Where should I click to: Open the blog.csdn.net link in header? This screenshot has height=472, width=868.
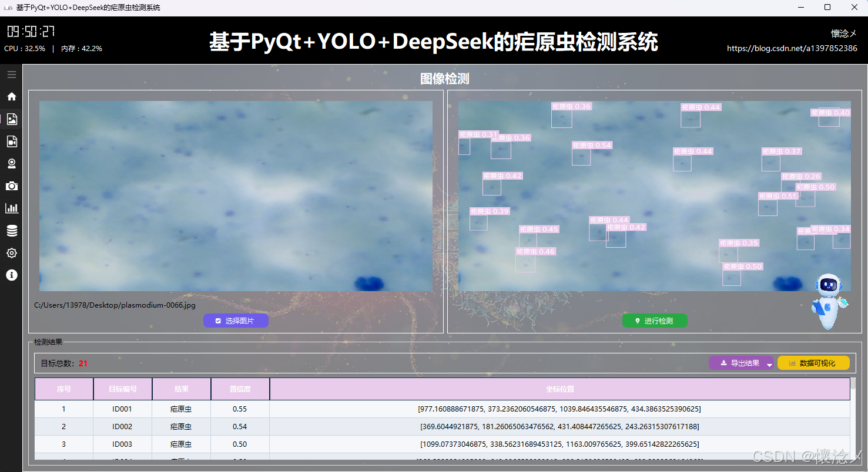792,49
